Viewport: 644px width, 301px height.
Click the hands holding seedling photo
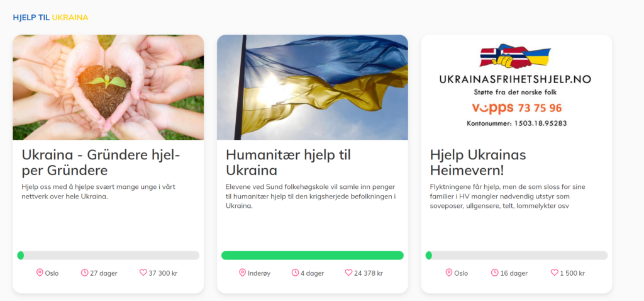tap(108, 87)
